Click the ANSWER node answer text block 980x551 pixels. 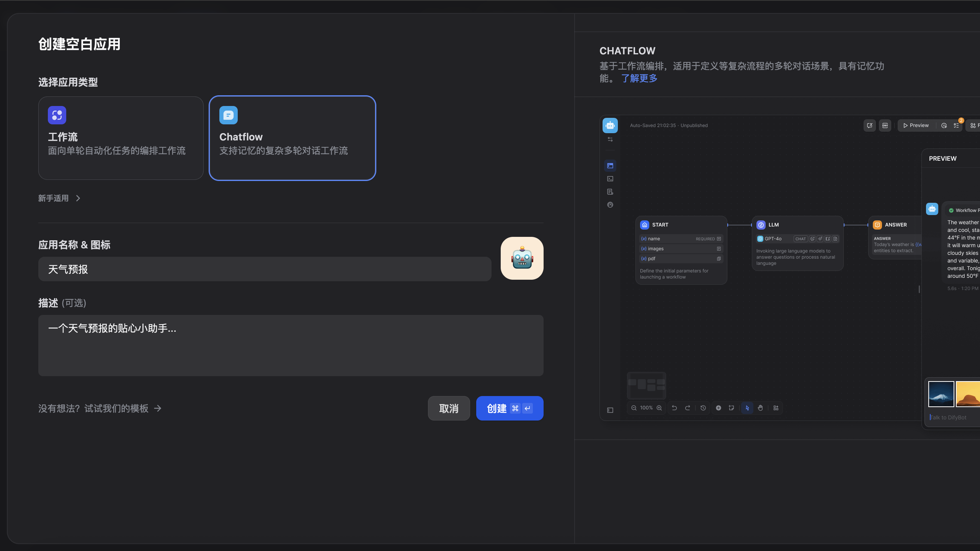(x=897, y=245)
